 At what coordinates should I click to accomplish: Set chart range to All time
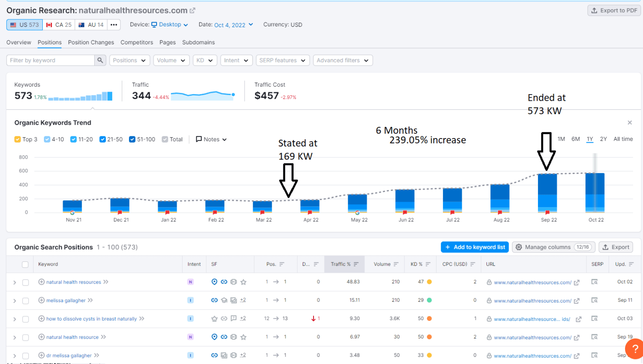(x=623, y=139)
